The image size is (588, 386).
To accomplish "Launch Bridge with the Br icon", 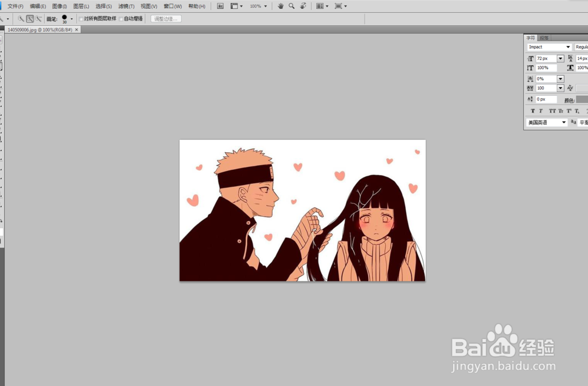I will click(x=220, y=6).
